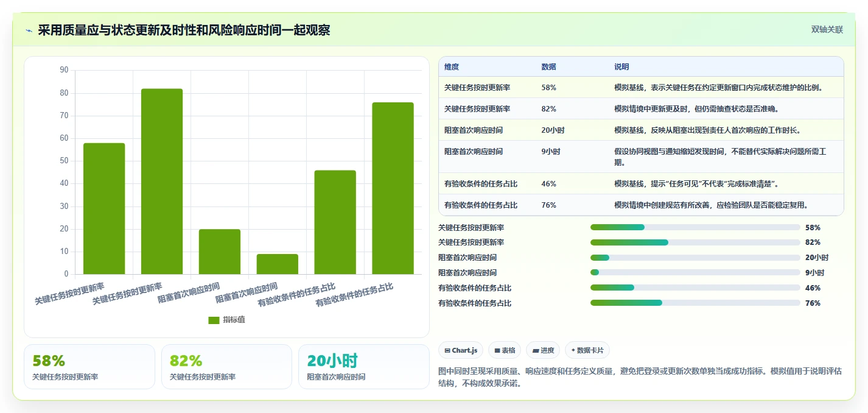The image size is (868, 413).
Task: Click the chart bar reaching 20
Action: (220, 252)
